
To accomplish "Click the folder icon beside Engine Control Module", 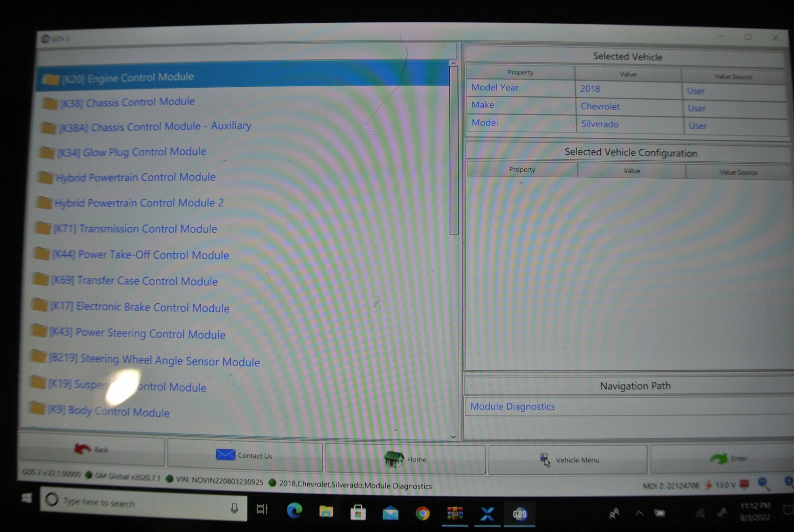I will [x=51, y=79].
